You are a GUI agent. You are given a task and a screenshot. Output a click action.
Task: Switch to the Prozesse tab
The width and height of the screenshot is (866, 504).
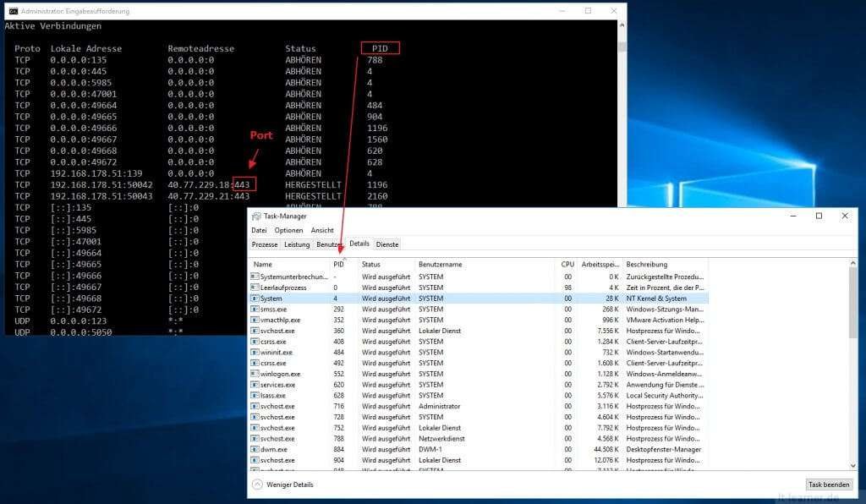pos(266,244)
